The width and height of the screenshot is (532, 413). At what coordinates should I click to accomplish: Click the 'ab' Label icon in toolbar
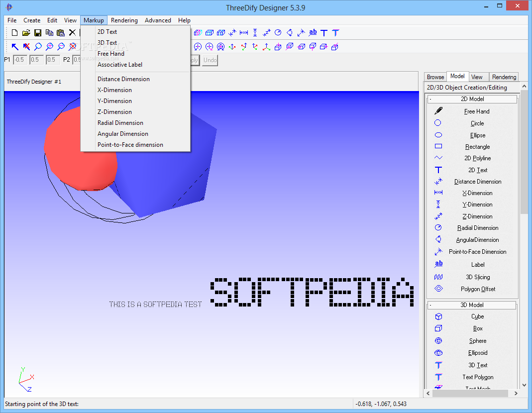tap(313, 32)
